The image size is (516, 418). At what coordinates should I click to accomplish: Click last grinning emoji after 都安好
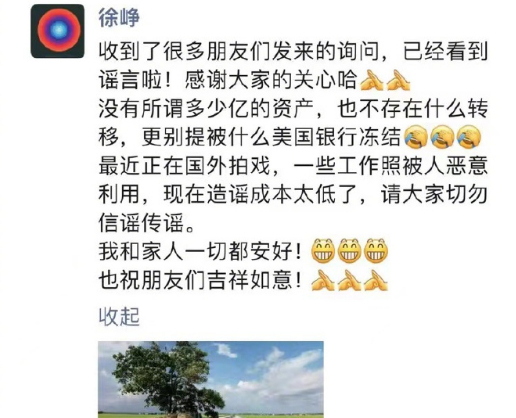(376, 250)
